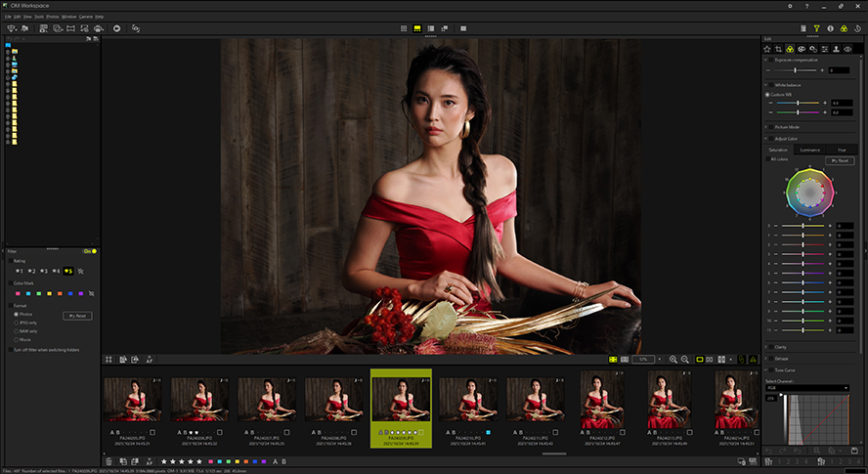The height and width of the screenshot is (474, 868).
Task: Expand the Clarity section
Action: point(766,347)
